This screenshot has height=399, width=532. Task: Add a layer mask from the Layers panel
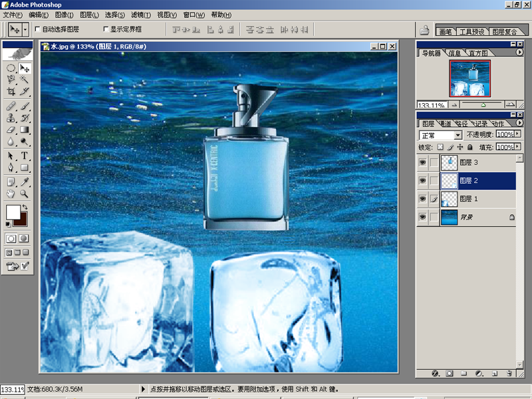tap(450, 374)
